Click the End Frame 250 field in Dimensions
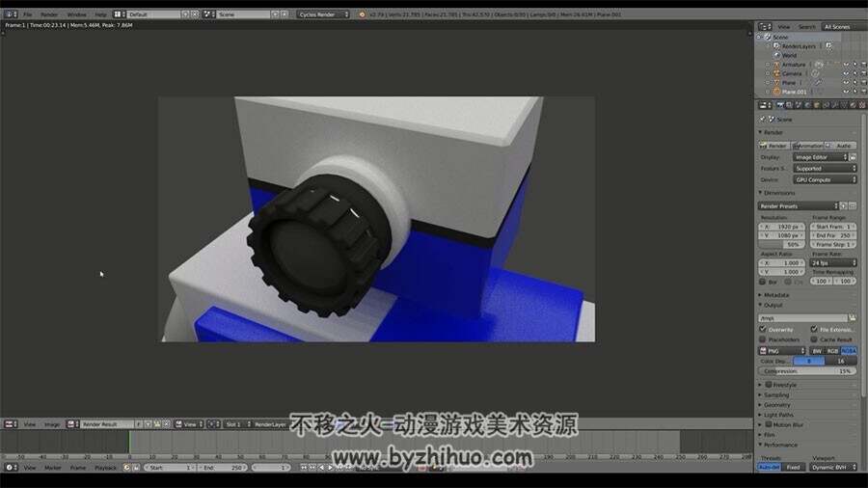The height and width of the screenshot is (488, 868). pos(833,235)
